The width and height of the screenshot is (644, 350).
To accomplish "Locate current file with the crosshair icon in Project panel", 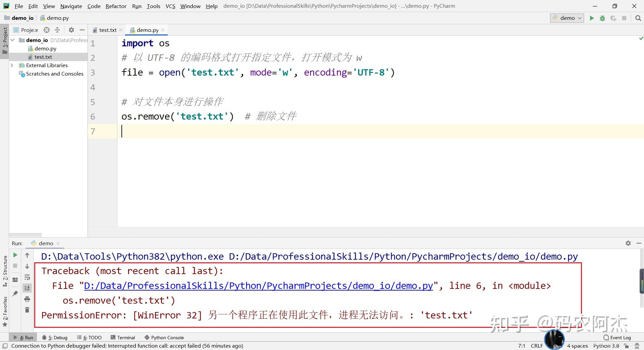I will point(47,30).
